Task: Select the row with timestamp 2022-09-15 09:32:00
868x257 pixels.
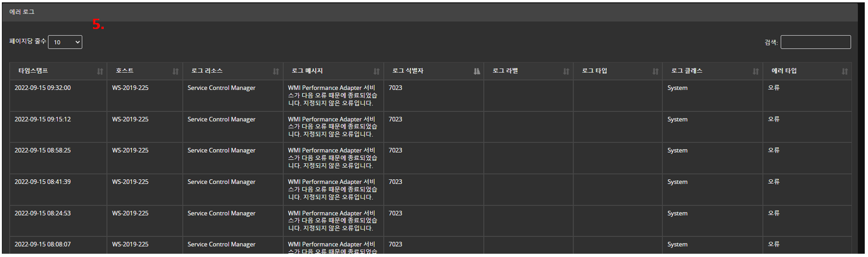Action: pyautogui.click(x=43, y=88)
